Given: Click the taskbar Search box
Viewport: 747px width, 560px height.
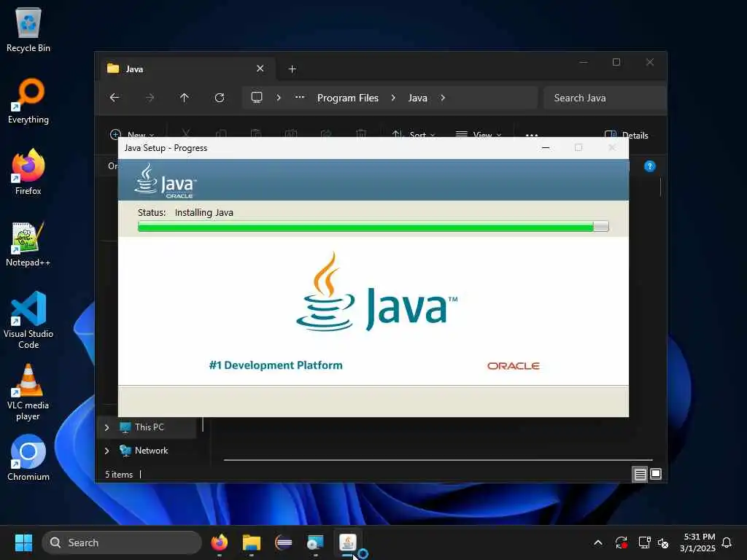Looking at the screenshot, I should 122,542.
